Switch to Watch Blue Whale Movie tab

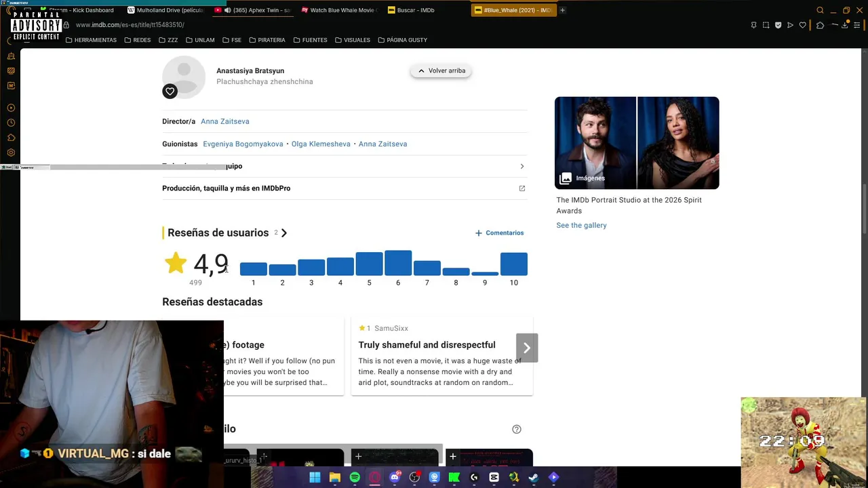point(339,10)
